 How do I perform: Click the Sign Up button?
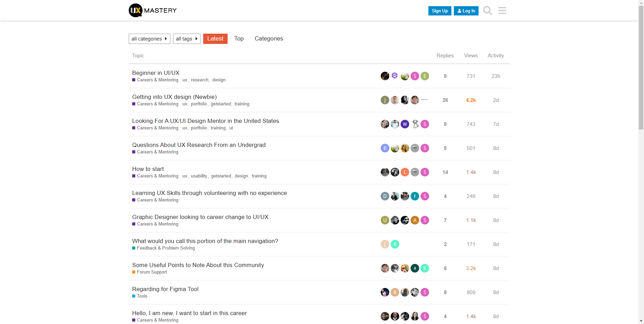[440, 11]
